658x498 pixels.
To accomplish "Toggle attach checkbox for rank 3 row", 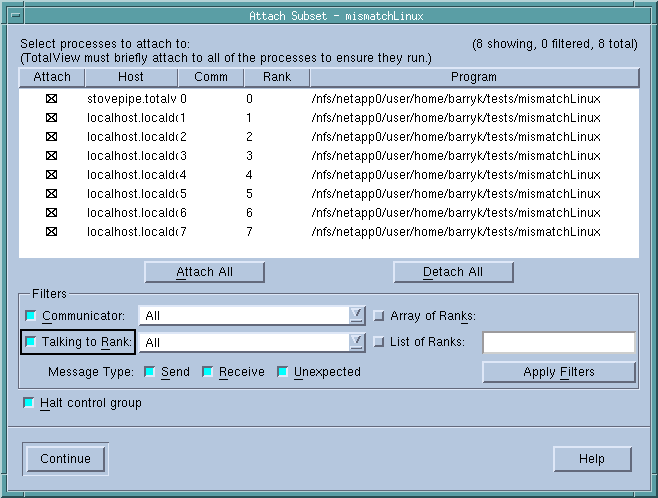I will pos(52,156).
